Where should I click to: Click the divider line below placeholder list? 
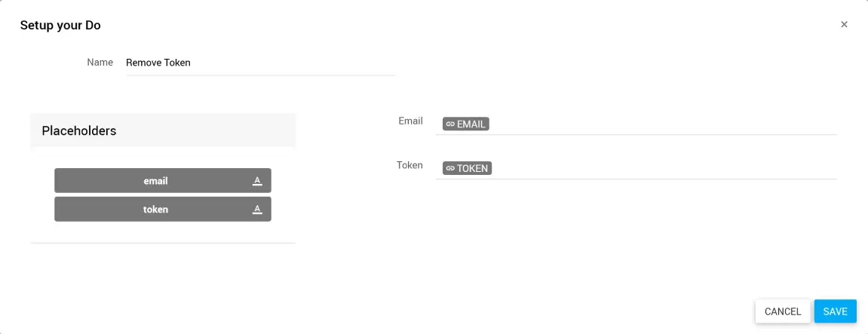[162, 243]
